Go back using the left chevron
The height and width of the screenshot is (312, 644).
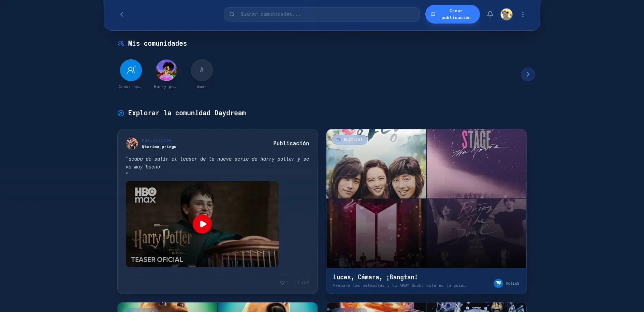[122, 14]
